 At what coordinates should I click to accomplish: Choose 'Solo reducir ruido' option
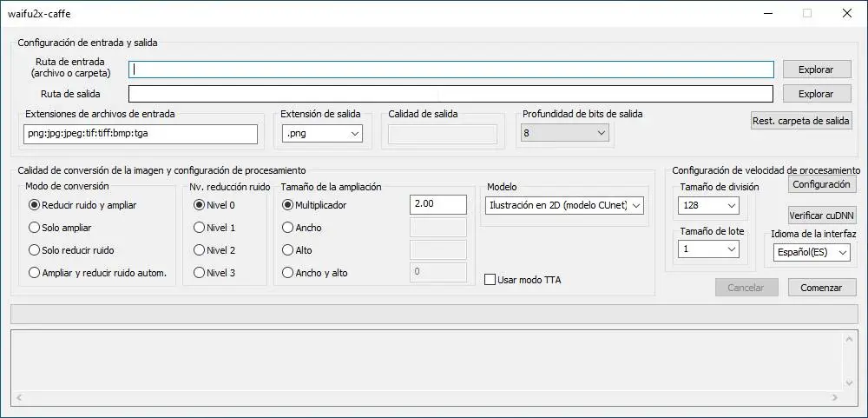tap(71, 250)
